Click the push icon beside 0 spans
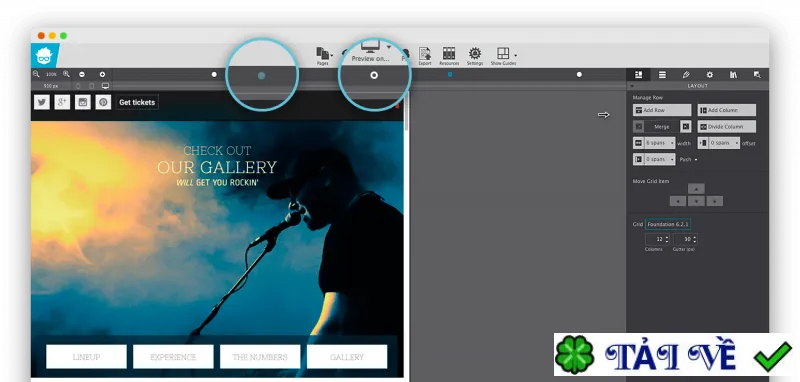The width and height of the screenshot is (800, 382). point(638,160)
